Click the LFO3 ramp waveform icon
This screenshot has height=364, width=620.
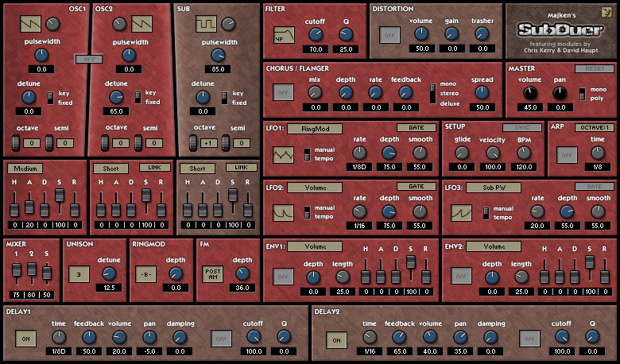pyautogui.click(x=462, y=213)
